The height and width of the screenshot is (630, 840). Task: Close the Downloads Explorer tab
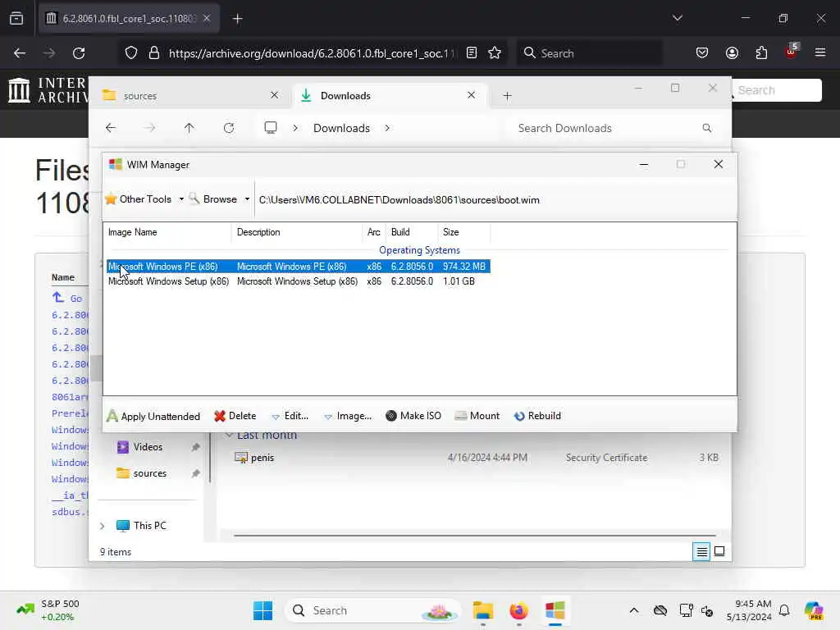(x=471, y=95)
